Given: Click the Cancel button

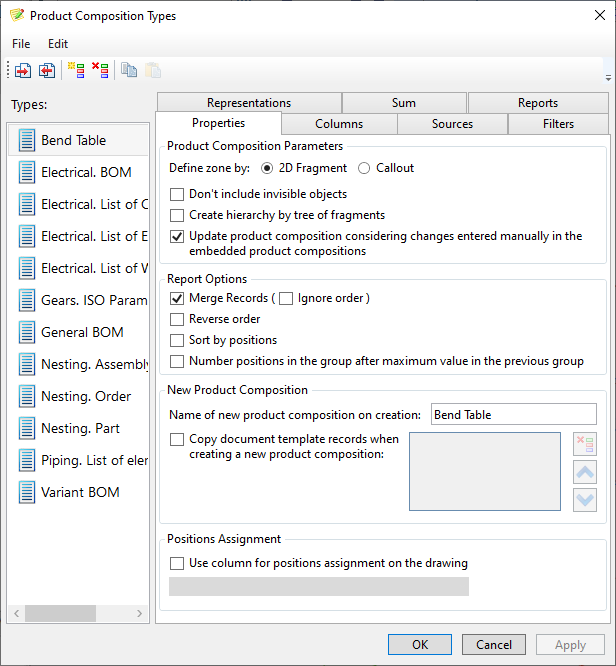Looking at the screenshot, I should click(x=494, y=645).
